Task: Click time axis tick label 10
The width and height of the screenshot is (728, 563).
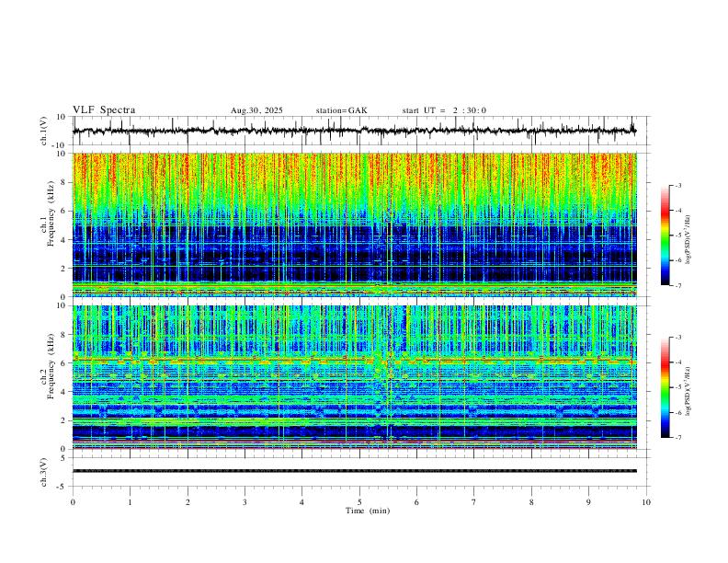Action: tap(646, 502)
